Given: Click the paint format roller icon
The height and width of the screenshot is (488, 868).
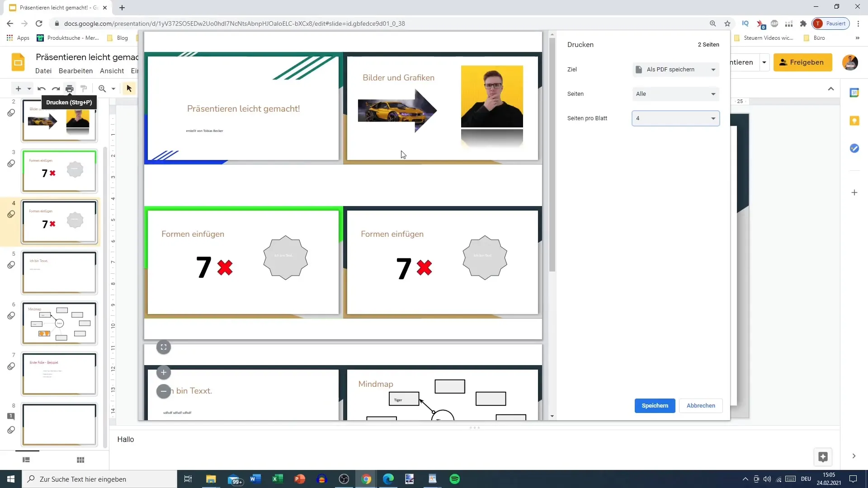Looking at the screenshot, I should [84, 89].
